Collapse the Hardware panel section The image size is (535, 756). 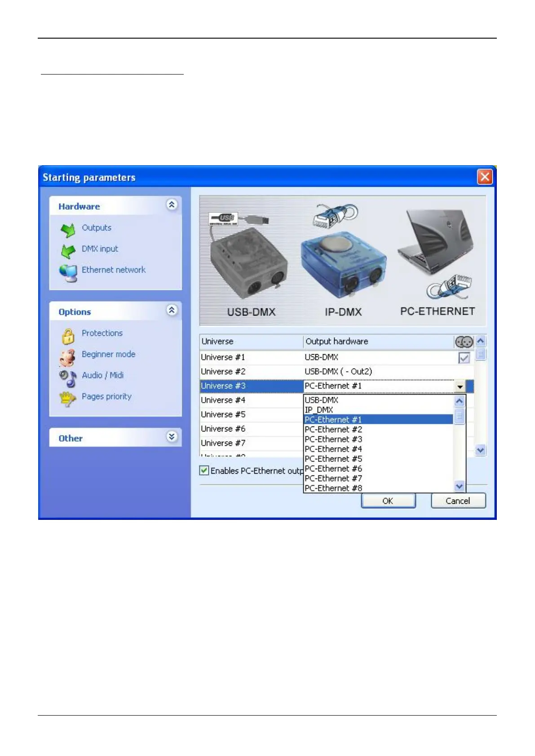172,205
